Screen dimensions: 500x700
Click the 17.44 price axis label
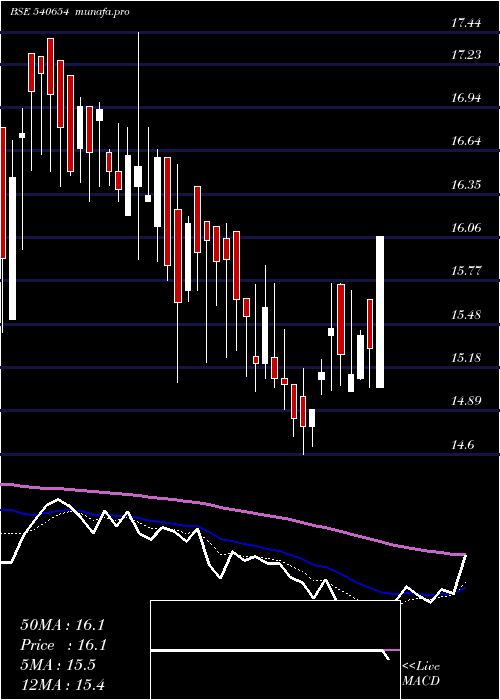click(x=466, y=23)
